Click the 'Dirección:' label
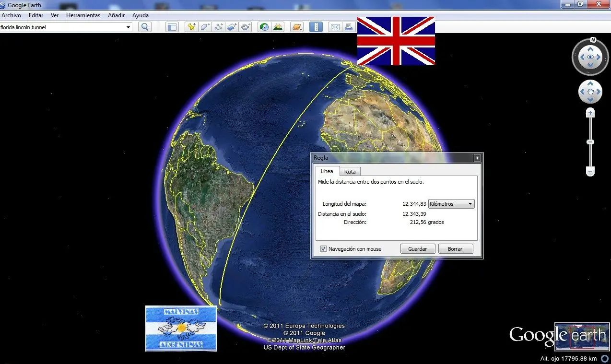611x364 pixels. 355,222
